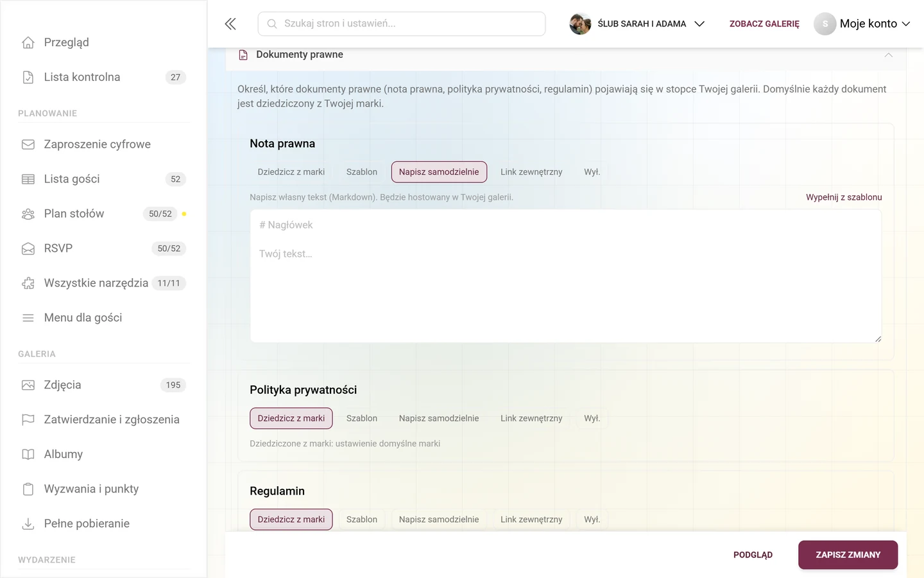
Task: Click Wypełnij z szablonu link
Action: (x=844, y=197)
